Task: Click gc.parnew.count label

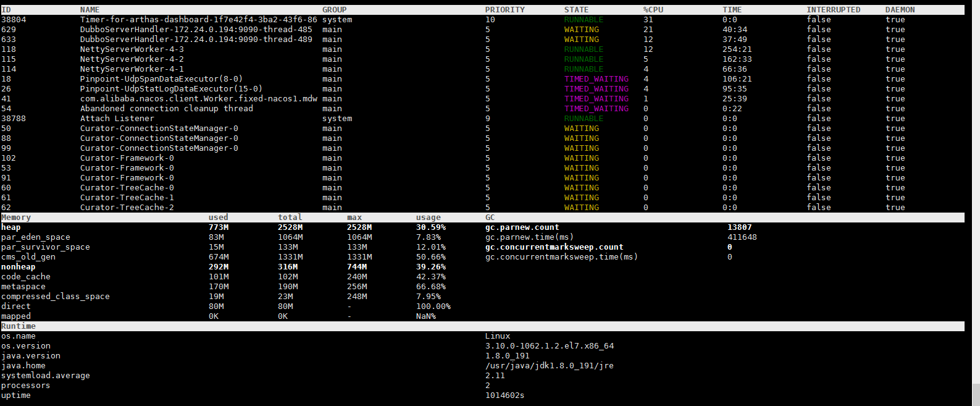Action: click(522, 227)
